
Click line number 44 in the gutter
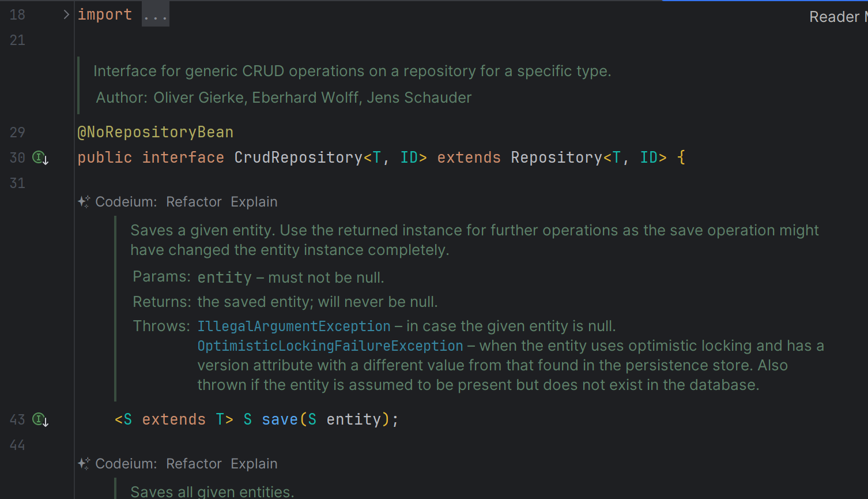(x=17, y=445)
